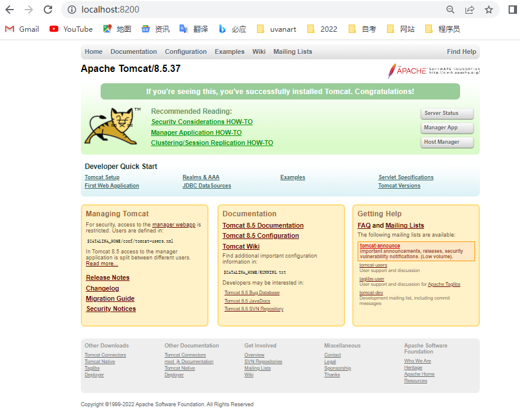Screen dimensions: 520x420
Task: Open Tomcat 8.5 Bug Database link
Action: (252, 292)
